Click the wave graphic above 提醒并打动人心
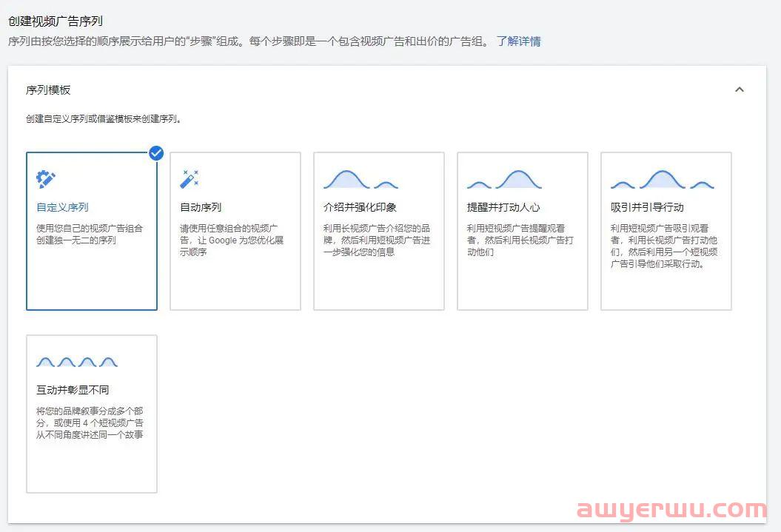781x532 pixels. coord(504,180)
